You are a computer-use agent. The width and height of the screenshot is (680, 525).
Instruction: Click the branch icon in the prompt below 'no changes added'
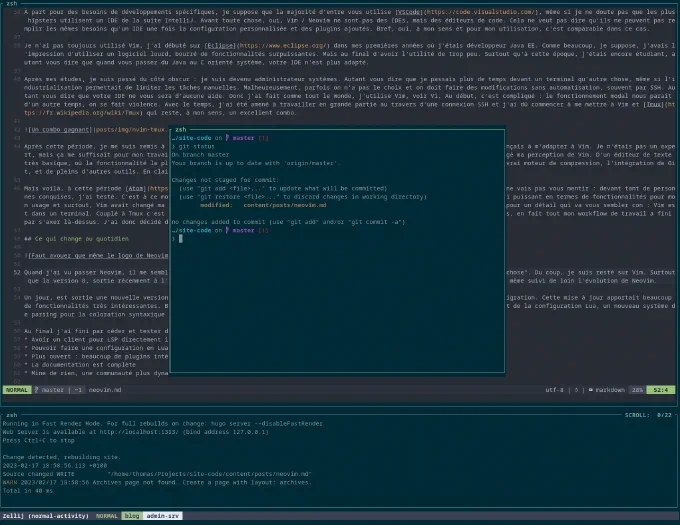point(227,230)
